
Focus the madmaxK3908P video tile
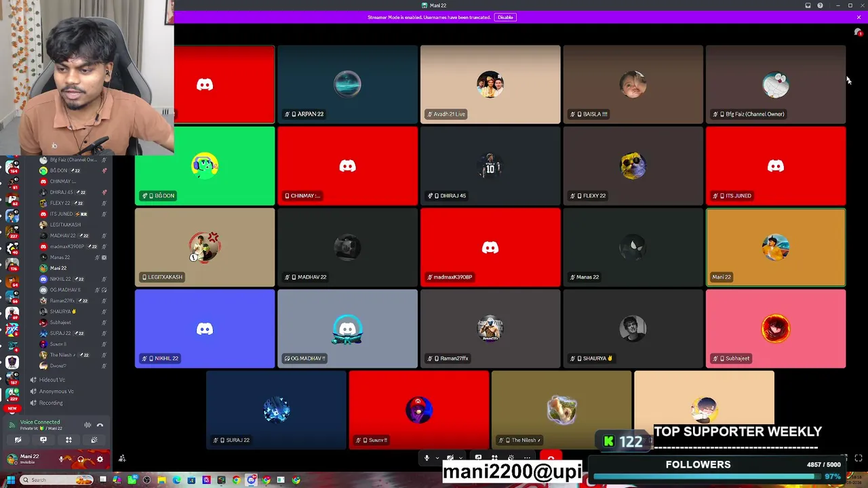pos(490,247)
